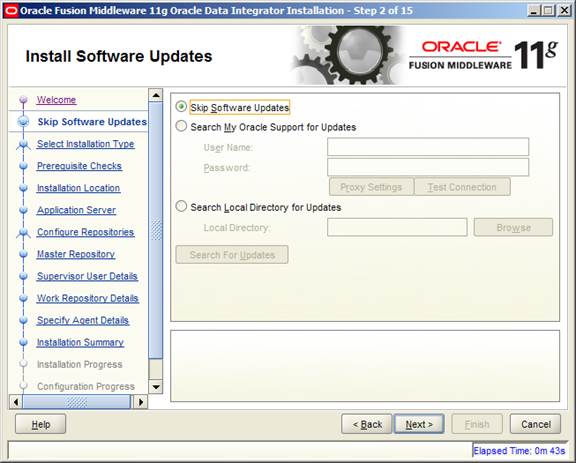Click the Password input field
Viewport: 576px width, 463px height.
click(428, 167)
